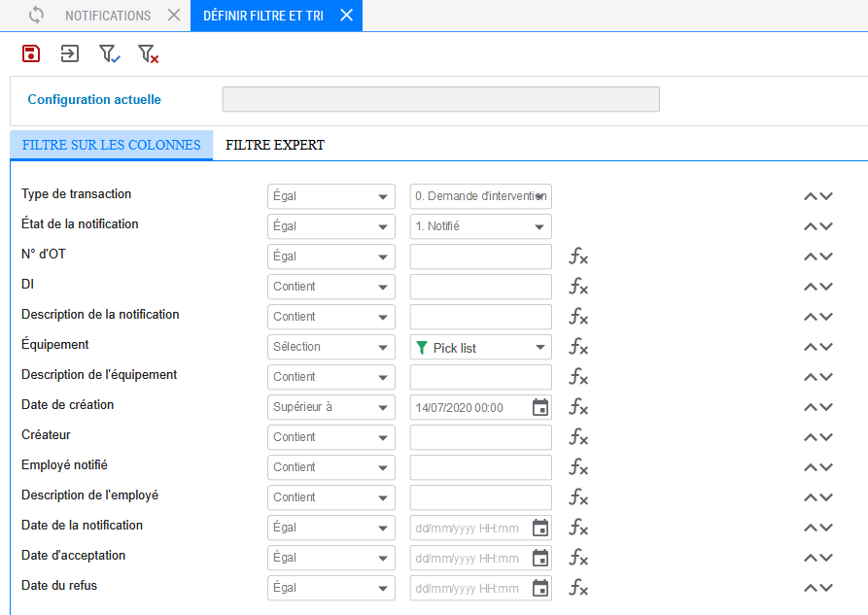Open operator dropdown for Date de création

tap(331, 407)
